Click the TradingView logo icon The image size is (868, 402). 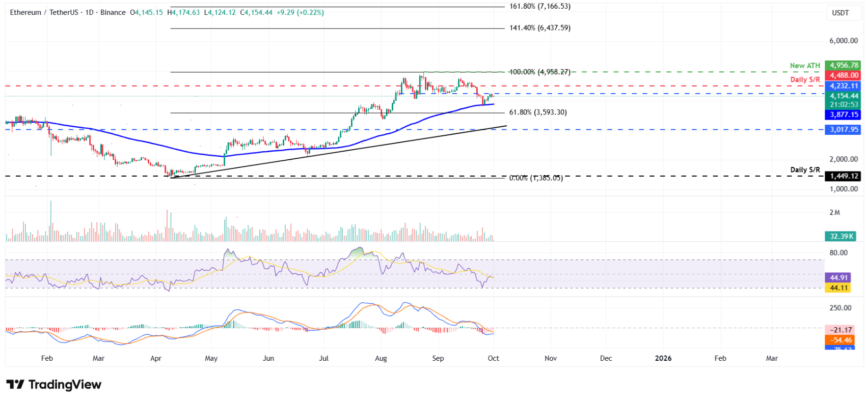15,385
